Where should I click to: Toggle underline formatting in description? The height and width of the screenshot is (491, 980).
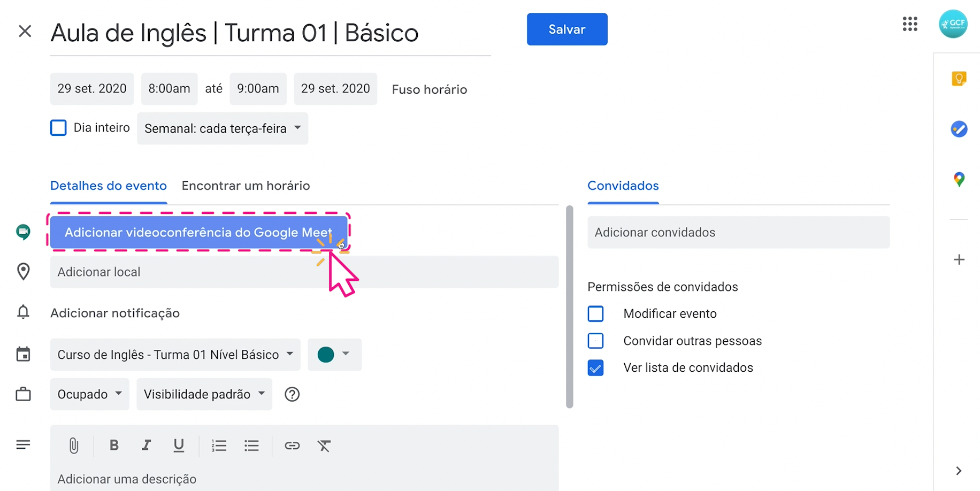(x=179, y=446)
